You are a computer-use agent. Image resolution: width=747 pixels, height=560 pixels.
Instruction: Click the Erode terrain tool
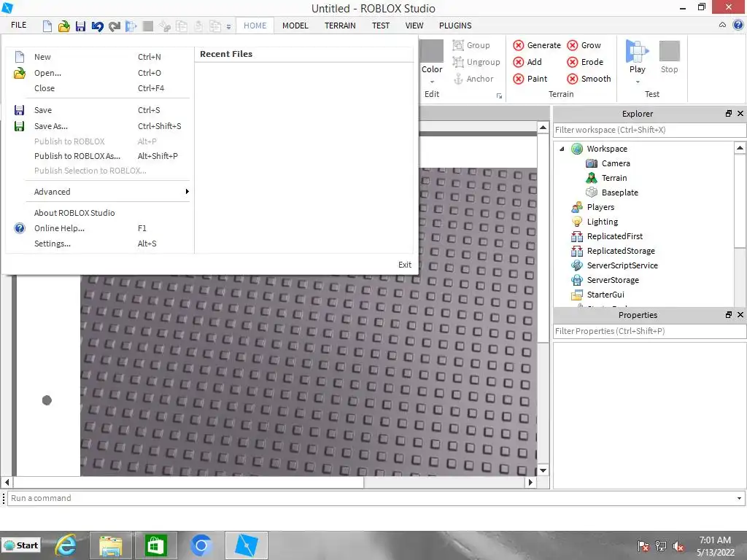pyautogui.click(x=585, y=62)
